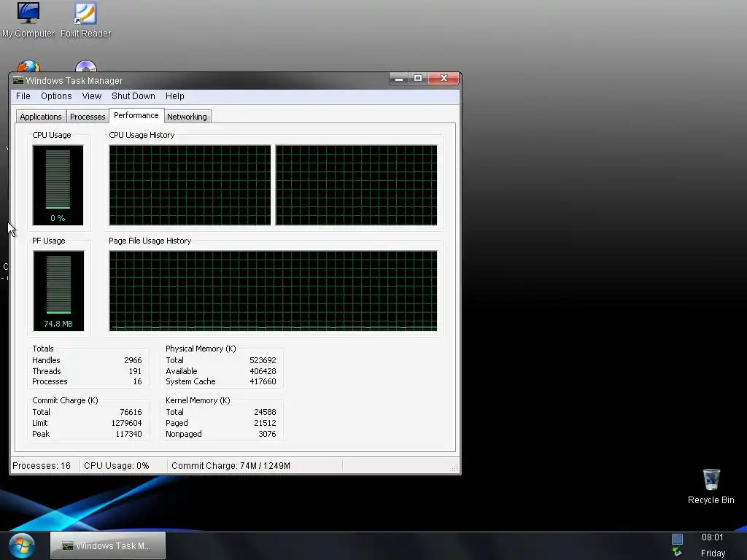Minimize the Task Manager window
Screen dimensions: 747x560
pyautogui.click(x=399, y=78)
